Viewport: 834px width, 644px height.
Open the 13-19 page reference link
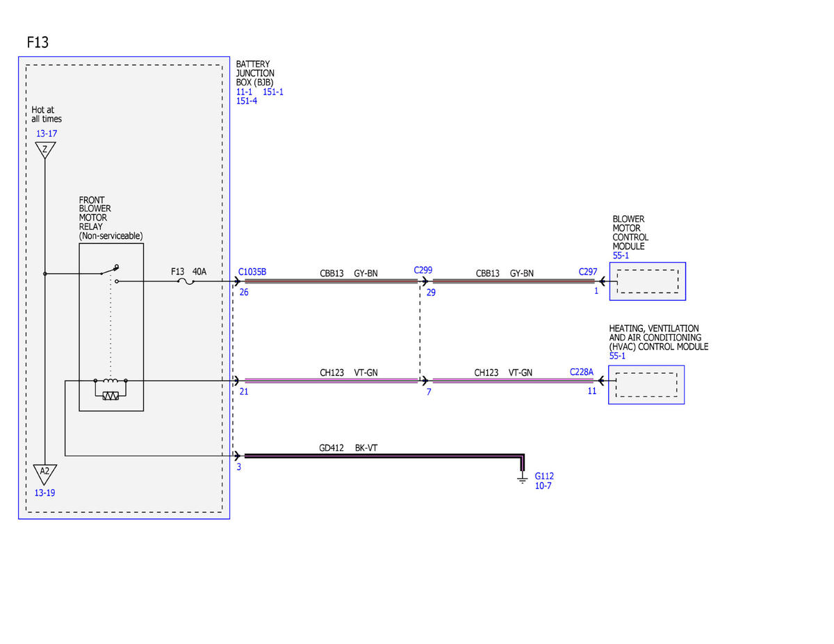coord(44,493)
